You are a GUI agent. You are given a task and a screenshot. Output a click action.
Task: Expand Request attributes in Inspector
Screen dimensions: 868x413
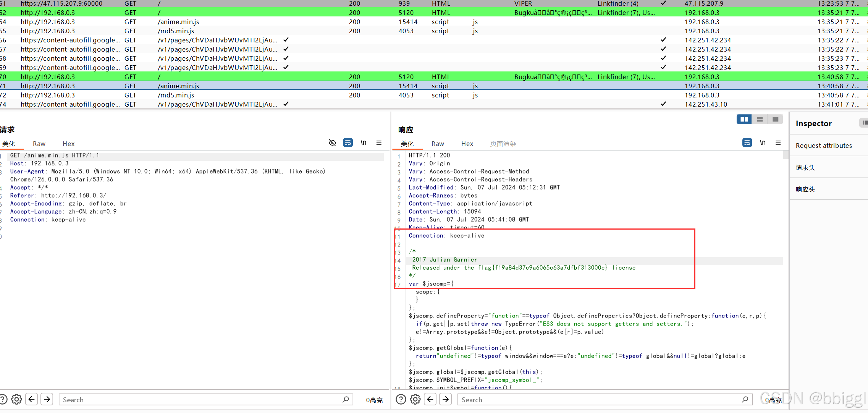[x=824, y=146]
